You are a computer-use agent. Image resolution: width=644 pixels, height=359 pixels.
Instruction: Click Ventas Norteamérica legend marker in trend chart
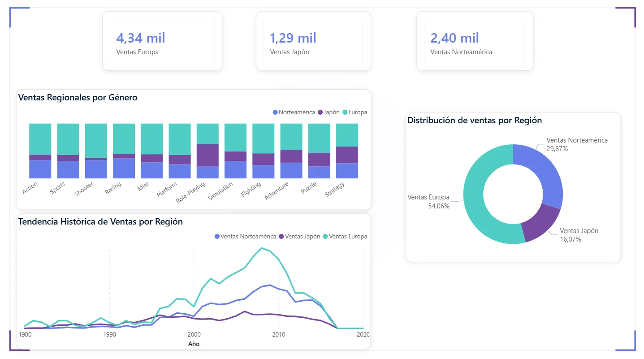tap(217, 237)
